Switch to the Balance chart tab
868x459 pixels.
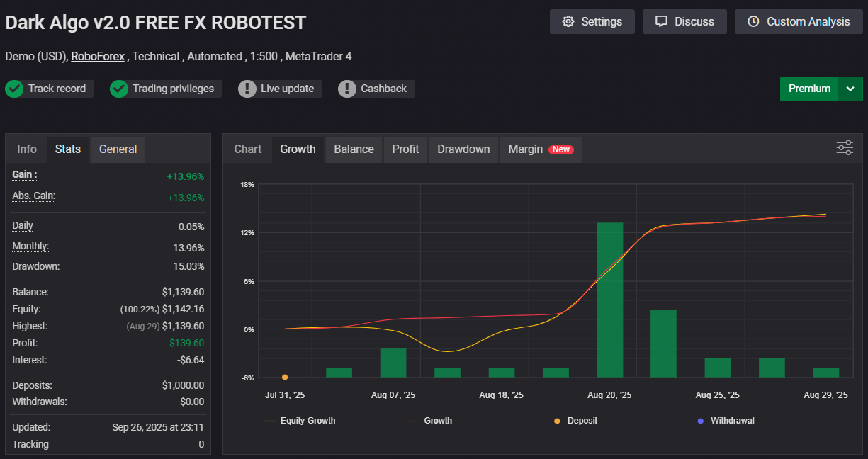(354, 149)
